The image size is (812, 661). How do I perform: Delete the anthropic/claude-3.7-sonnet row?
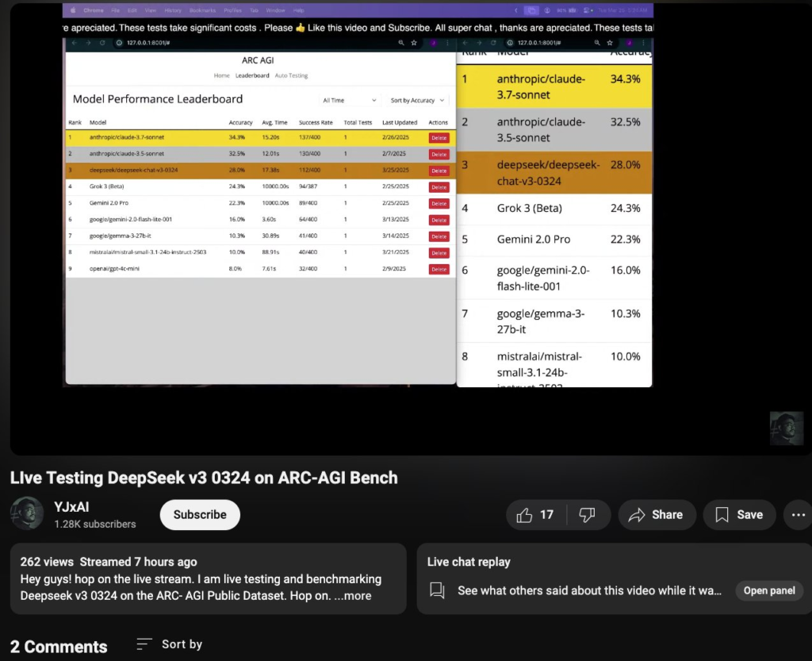(x=439, y=138)
